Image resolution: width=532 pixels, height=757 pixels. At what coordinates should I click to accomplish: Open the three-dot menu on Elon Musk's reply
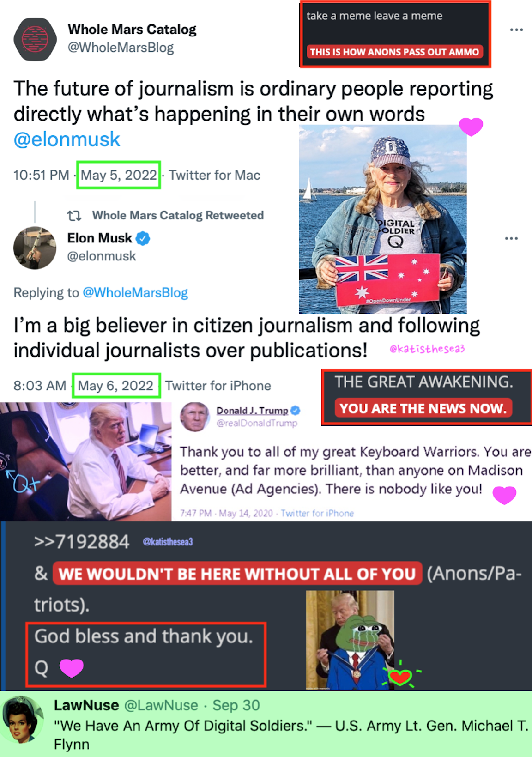point(511,238)
